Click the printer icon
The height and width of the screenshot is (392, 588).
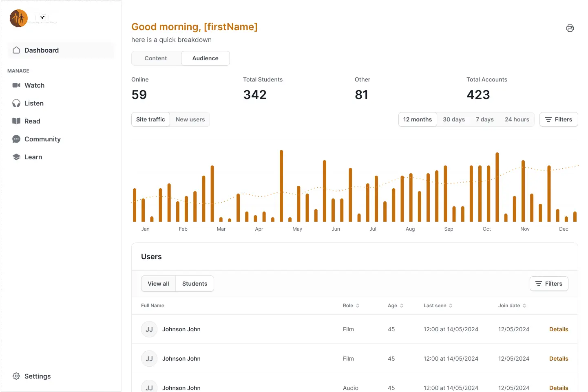pyautogui.click(x=570, y=28)
